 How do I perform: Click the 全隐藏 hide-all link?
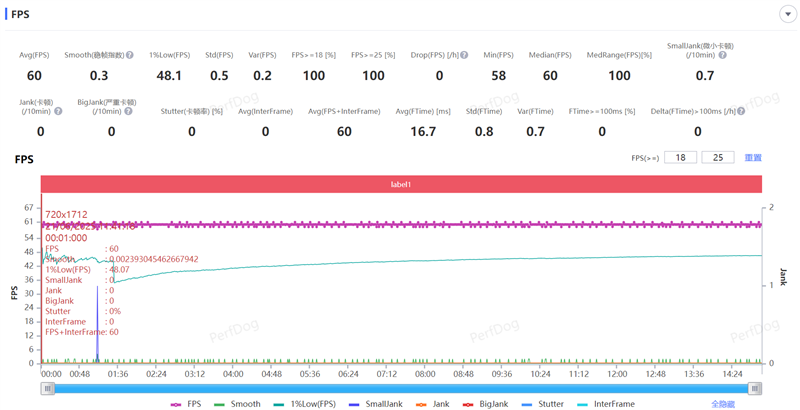(x=723, y=404)
